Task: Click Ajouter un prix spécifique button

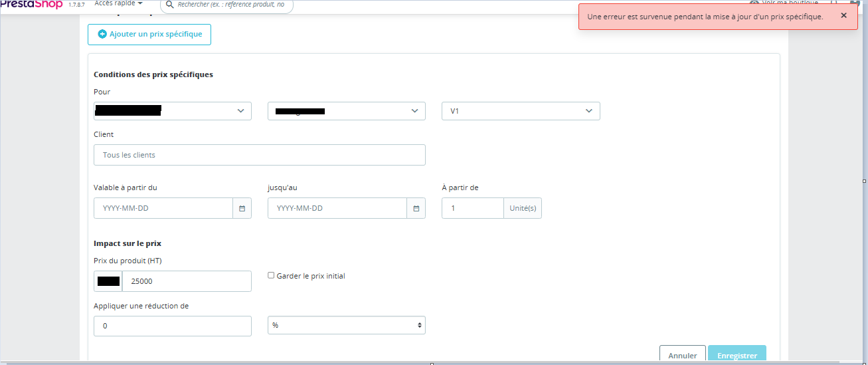Action: click(149, 34)
